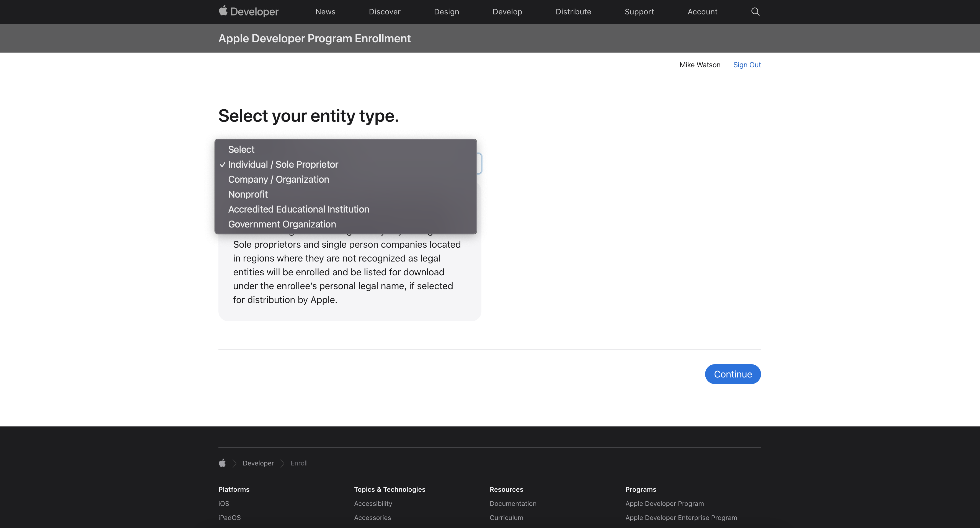Select Individual / Sole Proprietor option
This screenshot has height=528, width=980.
point(345,164)
